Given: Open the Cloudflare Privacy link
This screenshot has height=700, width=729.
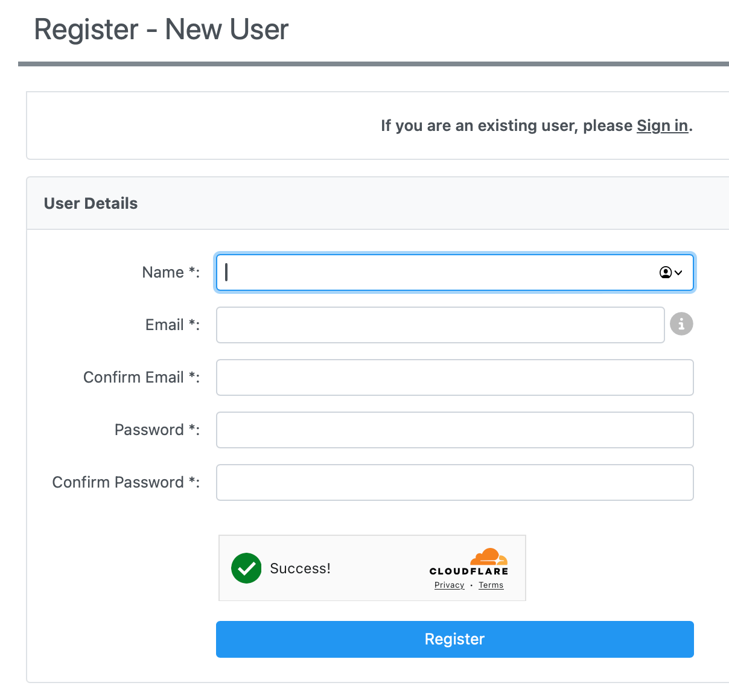Looking at the screenshot, I should point(450,585).
